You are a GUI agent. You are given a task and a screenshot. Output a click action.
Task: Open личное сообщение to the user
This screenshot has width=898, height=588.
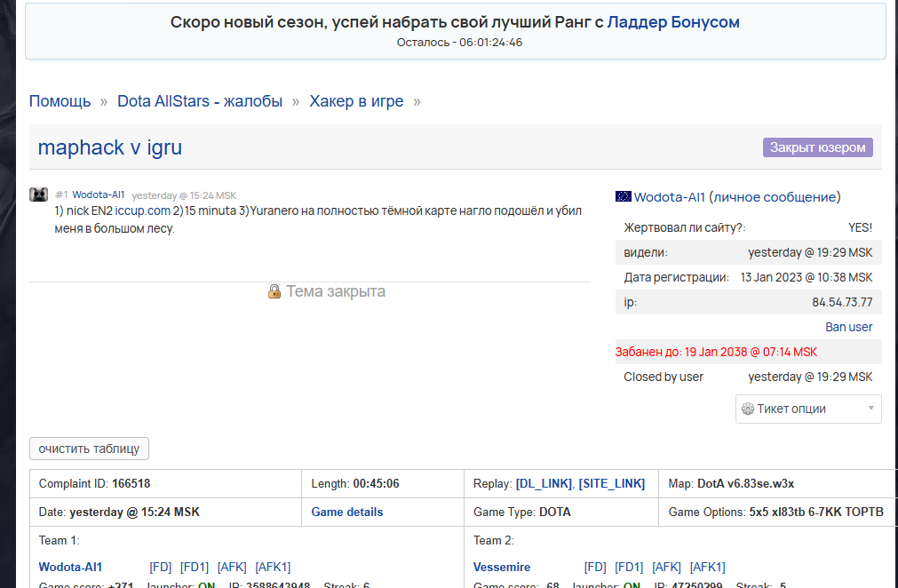coord(775,197)
